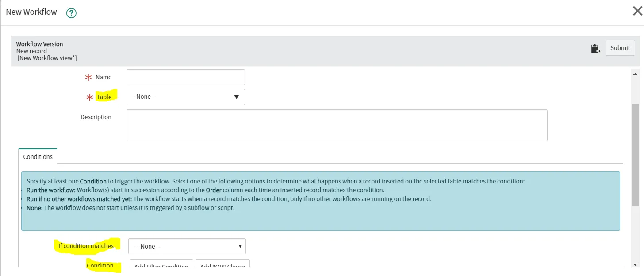Viewport: 644px width, 276px height.
Task: Click the scrollbar down arrow
Action: [x=636, y=264]
